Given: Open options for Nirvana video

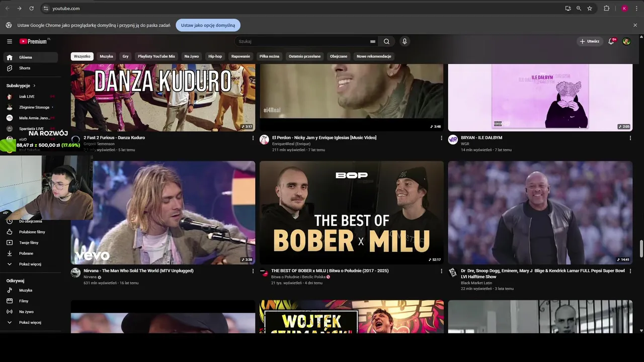Looking at the screenshot, I should point(253,271).
